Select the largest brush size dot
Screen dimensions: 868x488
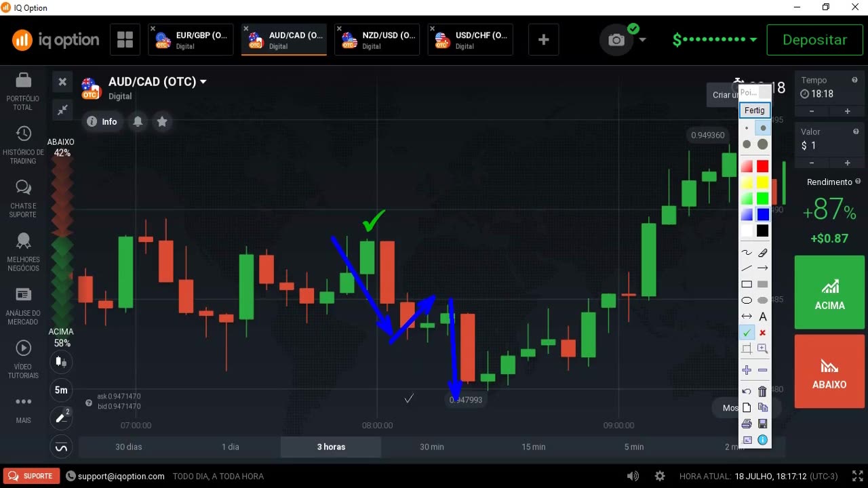pyautogui.click(x=763, y=144)
